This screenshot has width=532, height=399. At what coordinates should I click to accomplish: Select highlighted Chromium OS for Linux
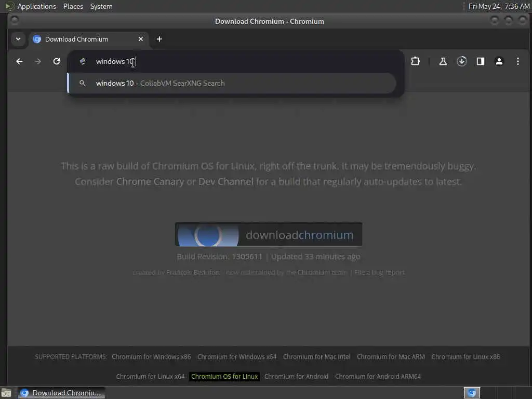click(224, 377)
